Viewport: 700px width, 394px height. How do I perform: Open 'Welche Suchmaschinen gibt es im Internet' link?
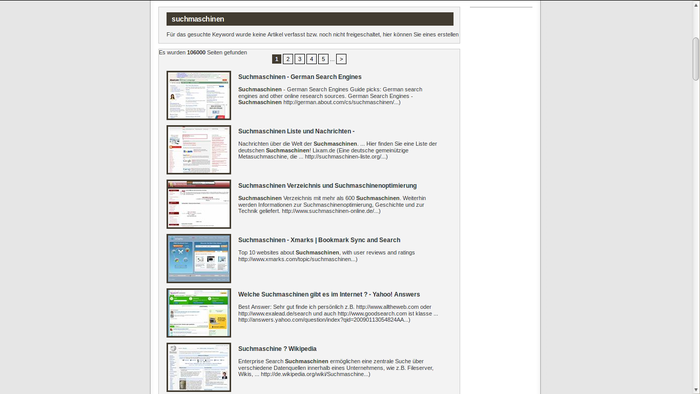(x=329, y=294)
